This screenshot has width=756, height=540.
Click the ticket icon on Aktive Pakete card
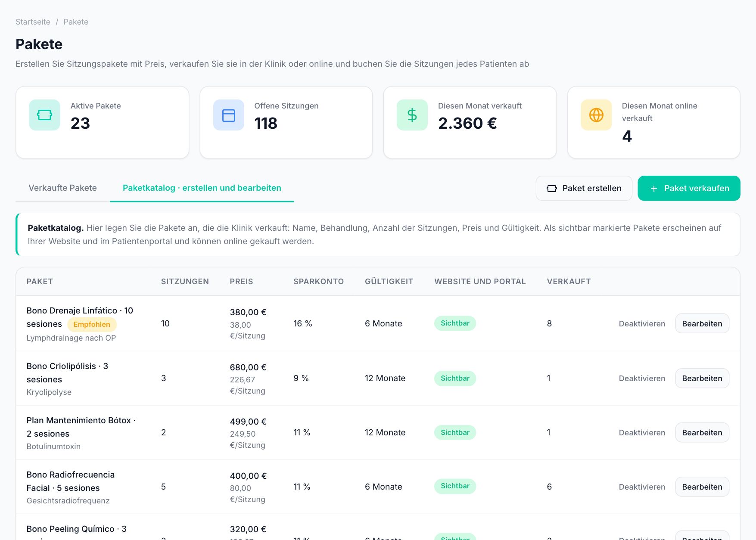click(x=44, y=115)
